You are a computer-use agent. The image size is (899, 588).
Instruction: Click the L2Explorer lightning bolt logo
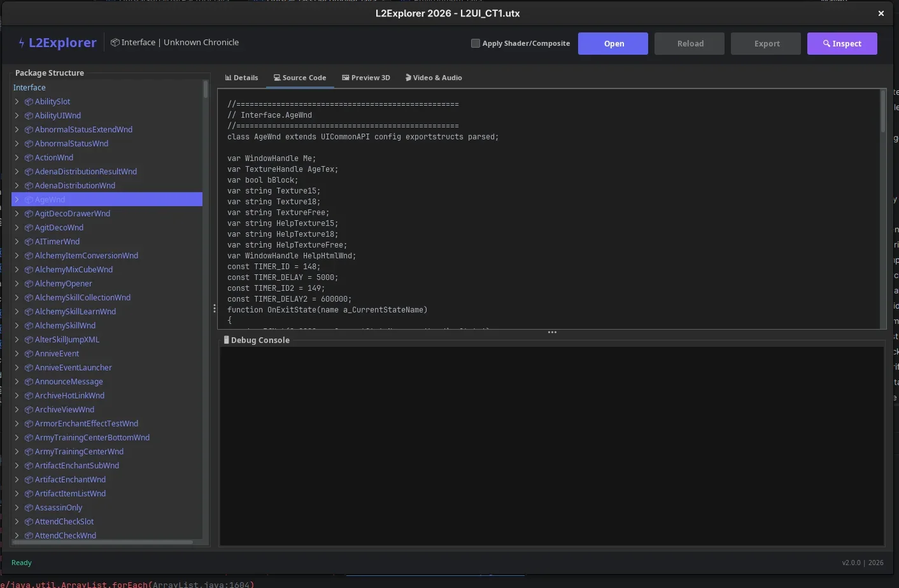22,43
